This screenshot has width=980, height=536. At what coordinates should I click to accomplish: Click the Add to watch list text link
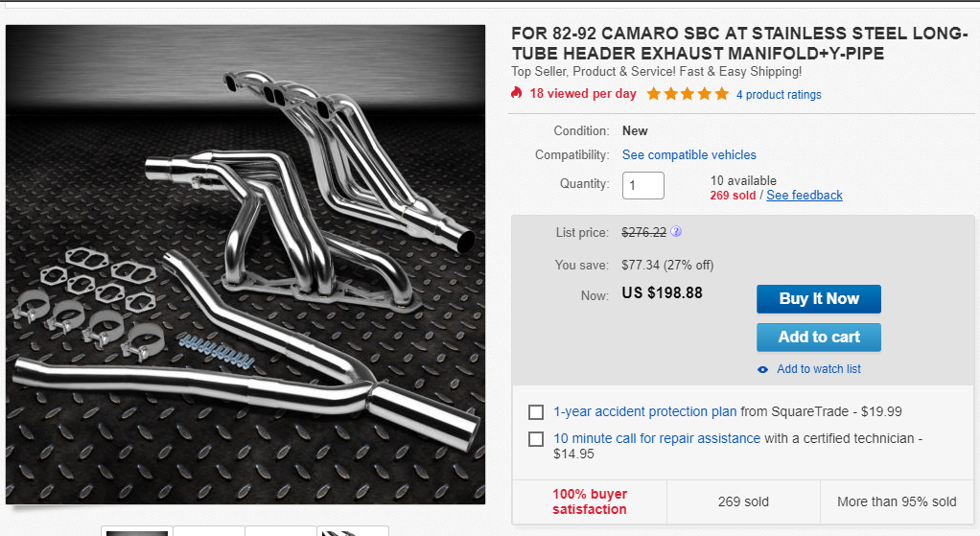pos(818,369)
